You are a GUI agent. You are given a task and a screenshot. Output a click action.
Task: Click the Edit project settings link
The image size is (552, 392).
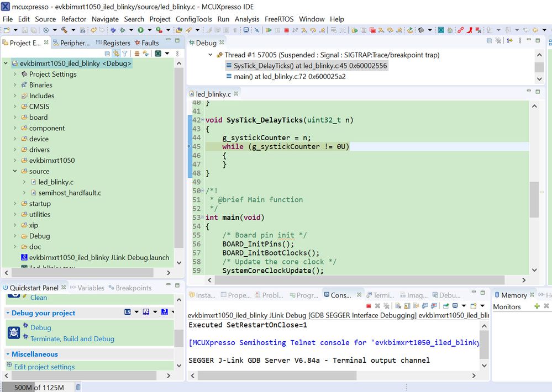click(x=44, y=367)
